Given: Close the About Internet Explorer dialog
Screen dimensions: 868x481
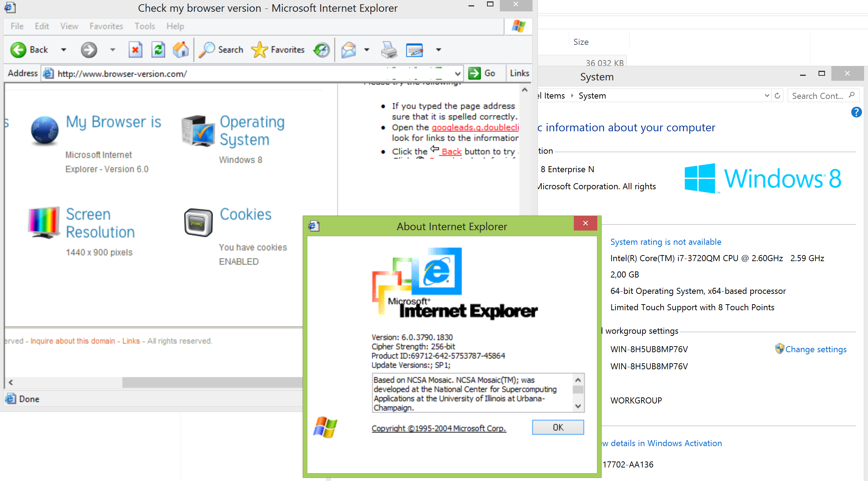Looking at the screenshot, I should (585, 223).
